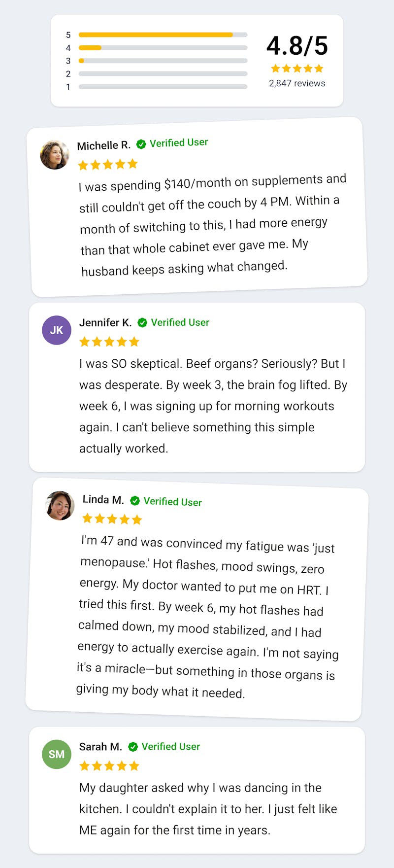Click Michelle R.'s profile photo

point(55,155)
